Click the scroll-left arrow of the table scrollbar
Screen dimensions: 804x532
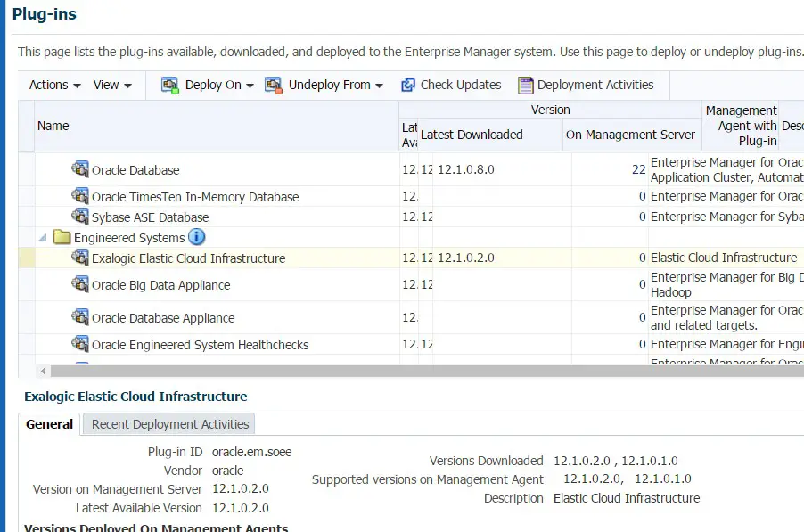[x=43, y=371]
